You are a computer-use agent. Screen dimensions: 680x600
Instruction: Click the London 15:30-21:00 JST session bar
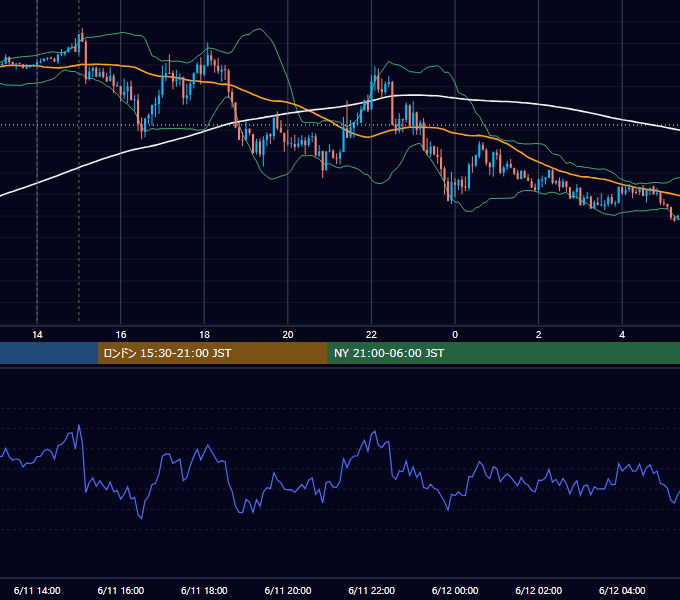212,353
